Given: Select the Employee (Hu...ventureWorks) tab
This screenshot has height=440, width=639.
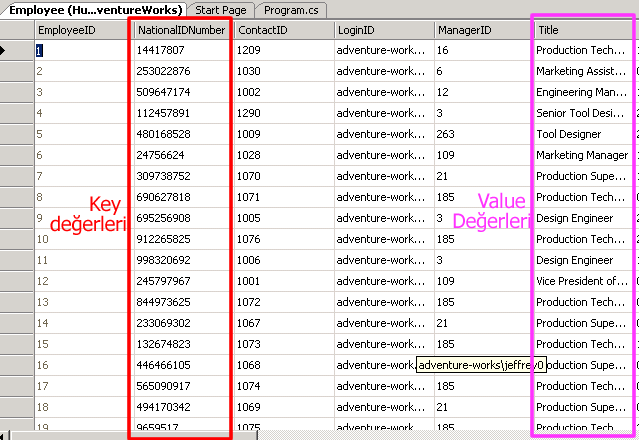Looking at the screenshot, I should [96, 9].
